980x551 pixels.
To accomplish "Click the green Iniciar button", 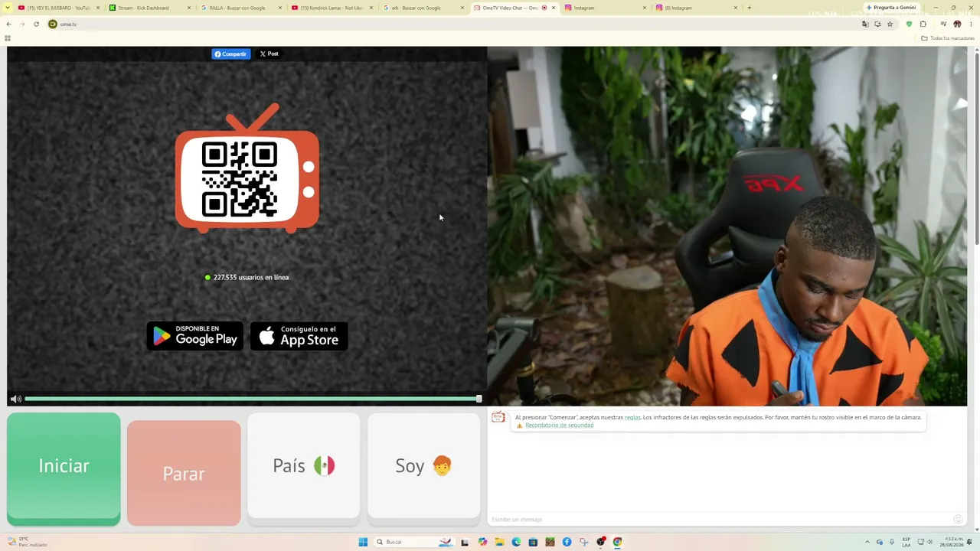I will (x=64, y=468).
